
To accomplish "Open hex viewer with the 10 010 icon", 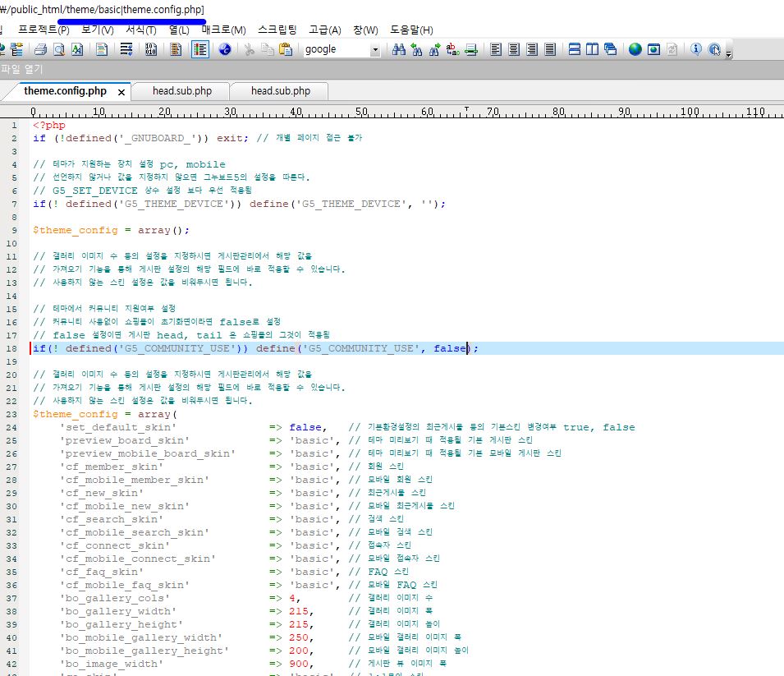I will coord(151,49).
